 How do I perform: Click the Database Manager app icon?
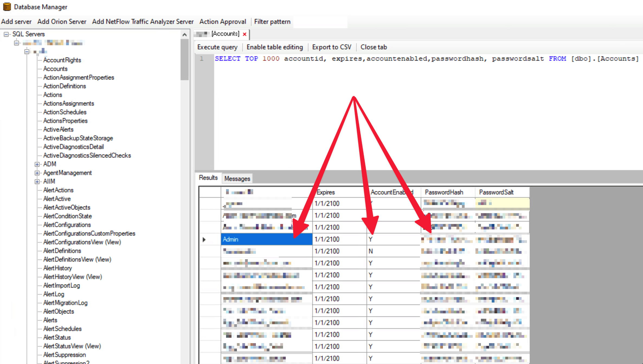pos(7,6)
